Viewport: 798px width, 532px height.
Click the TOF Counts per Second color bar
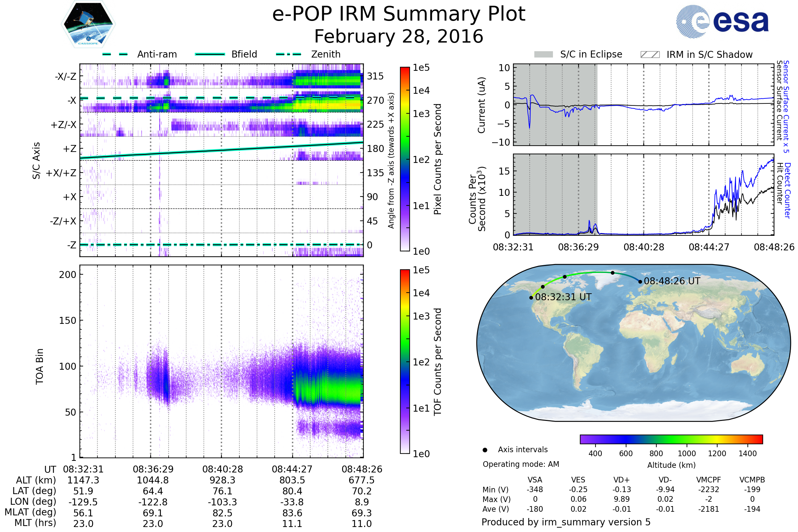405,361
